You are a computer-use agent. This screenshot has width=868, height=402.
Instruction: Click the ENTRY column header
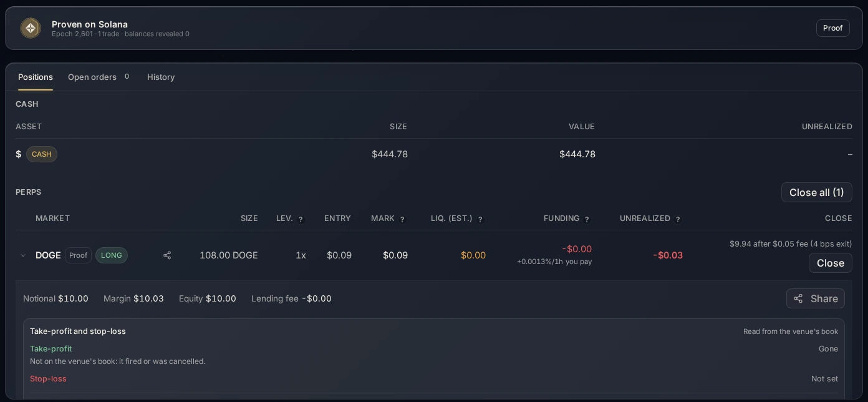(x=337, y=218)
